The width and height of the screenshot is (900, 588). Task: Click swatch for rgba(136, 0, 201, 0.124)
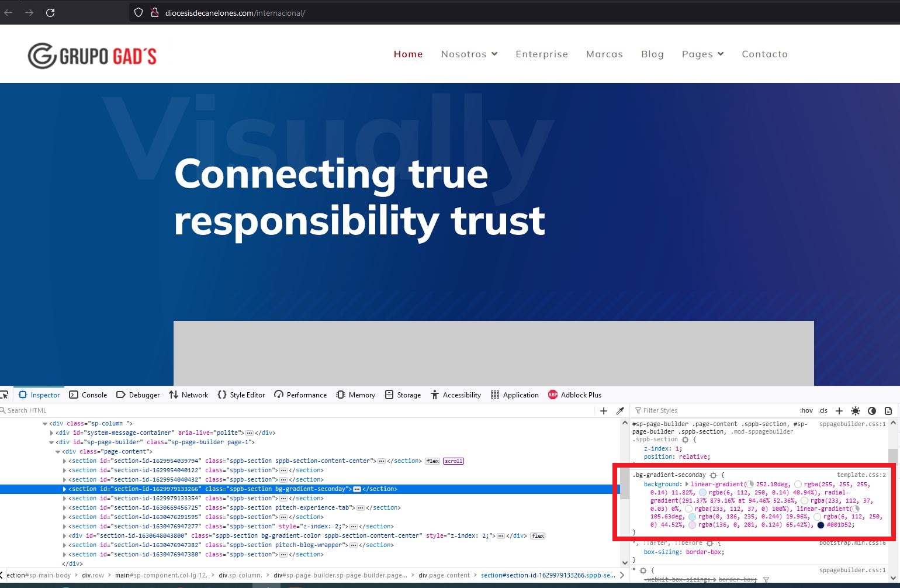693,525
